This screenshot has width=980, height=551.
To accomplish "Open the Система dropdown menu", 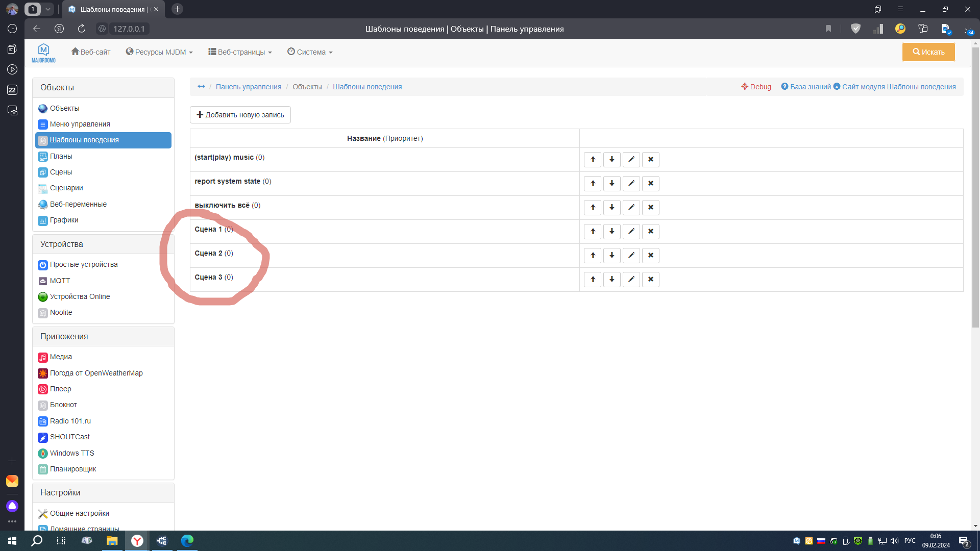I will [x=310, y=52].
